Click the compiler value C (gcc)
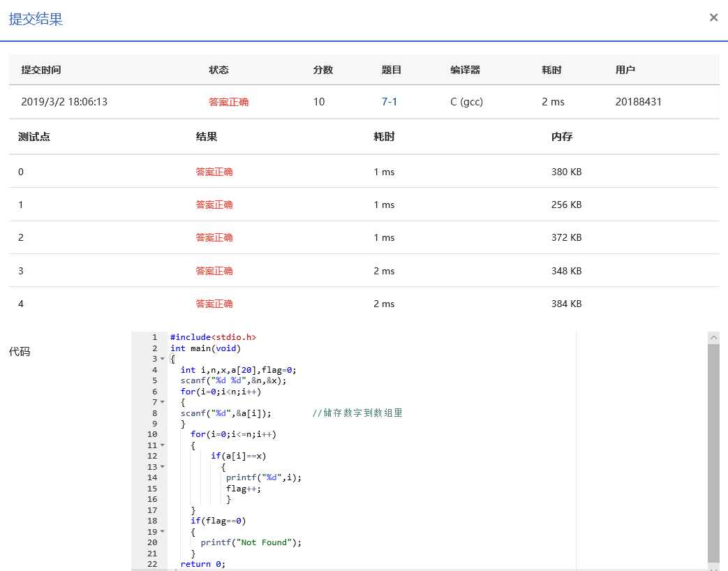This screenshot has width=728, height=571. pyautogui.click(x=467, y=102)
